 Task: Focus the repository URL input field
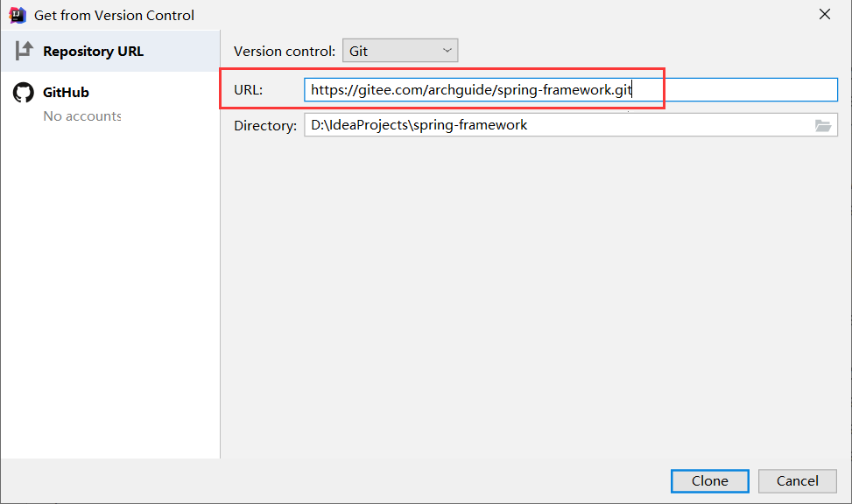click(x=571, y=89)
